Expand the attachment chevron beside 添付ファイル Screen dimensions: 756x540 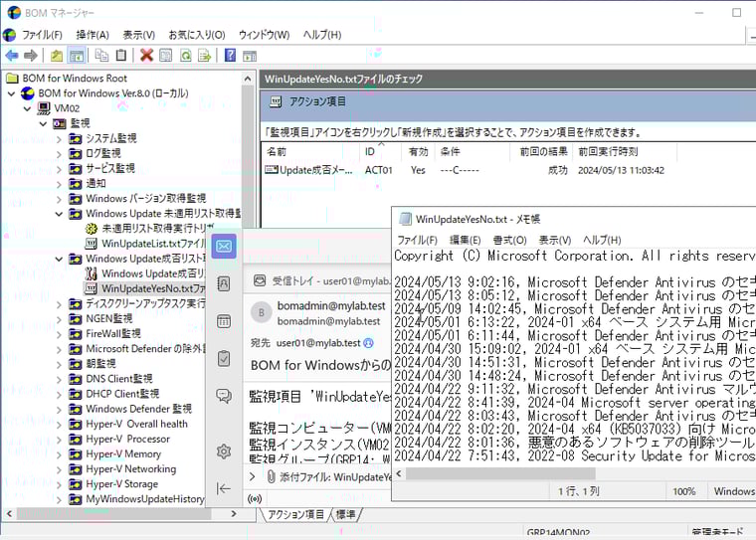coord(252,476)
